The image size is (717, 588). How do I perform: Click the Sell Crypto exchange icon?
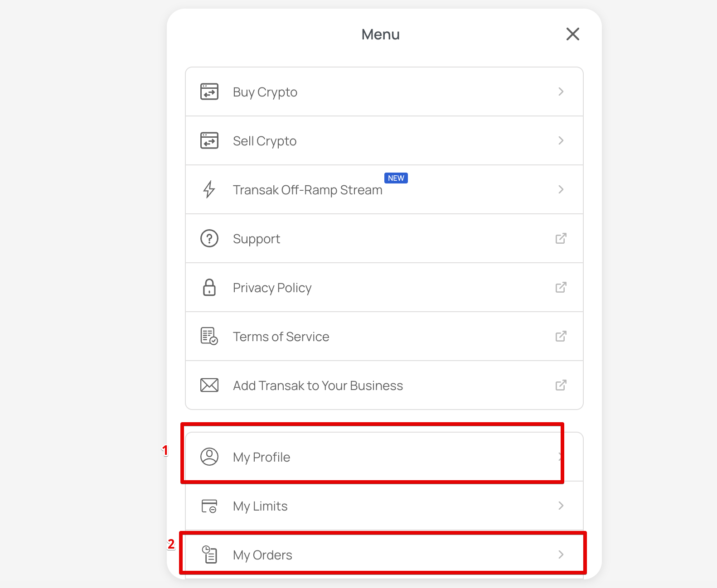[209, 140]
